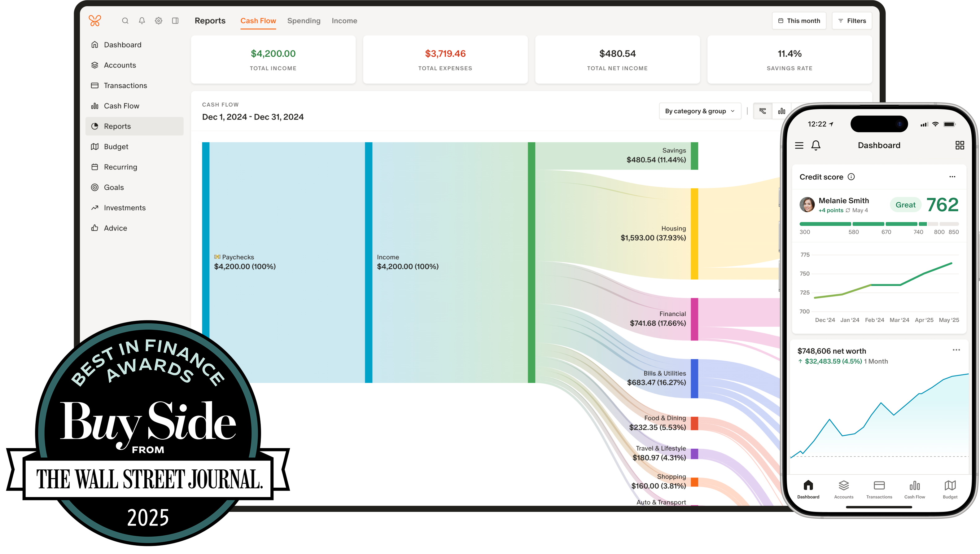This screenshot has width=980, height=554.
Task: Open credit score card options menu
Action: (x=952, y=177)
